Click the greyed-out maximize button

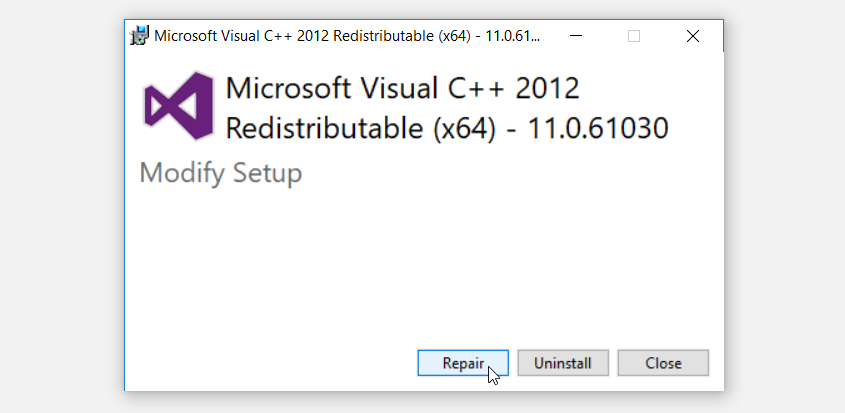click(634, 36)
